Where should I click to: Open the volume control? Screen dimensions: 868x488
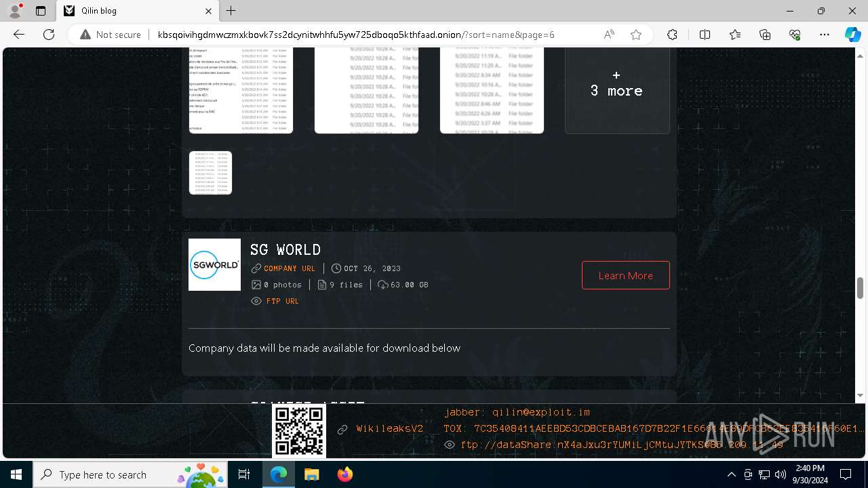(781, 474)
